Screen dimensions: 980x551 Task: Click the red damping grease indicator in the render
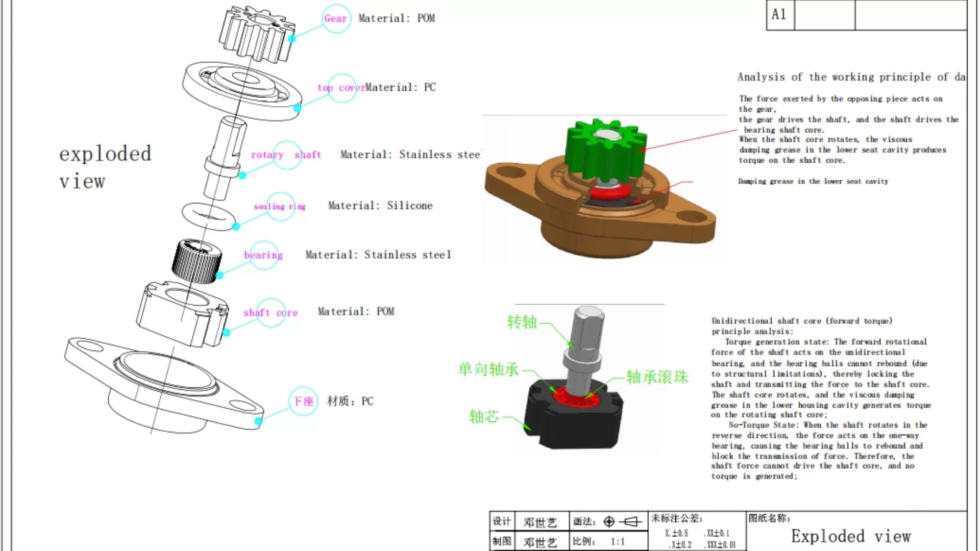click(x=610, y=191)
